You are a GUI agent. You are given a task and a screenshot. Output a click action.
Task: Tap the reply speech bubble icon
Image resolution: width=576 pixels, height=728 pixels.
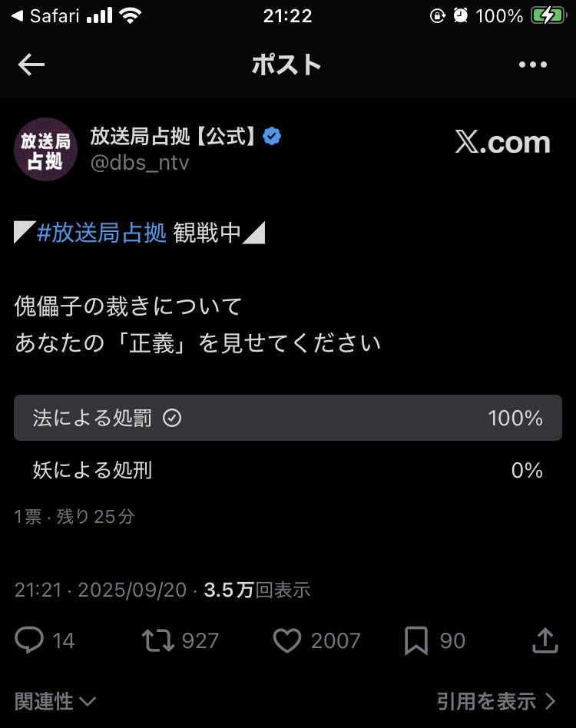click(30, 640)
